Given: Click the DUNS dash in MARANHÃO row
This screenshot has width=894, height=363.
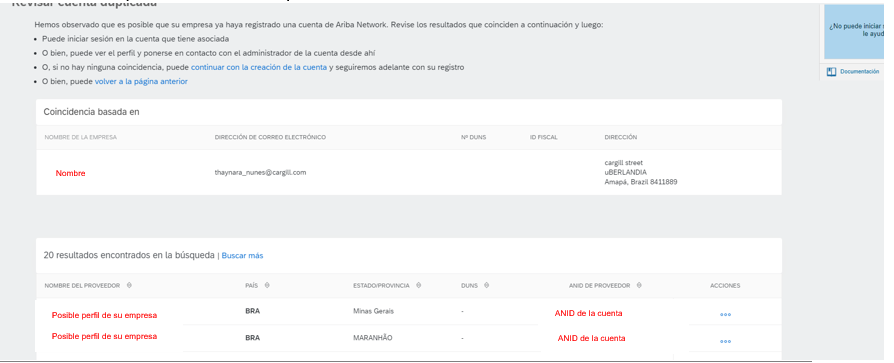Looking at the screenshot, I should coord(462,338).
